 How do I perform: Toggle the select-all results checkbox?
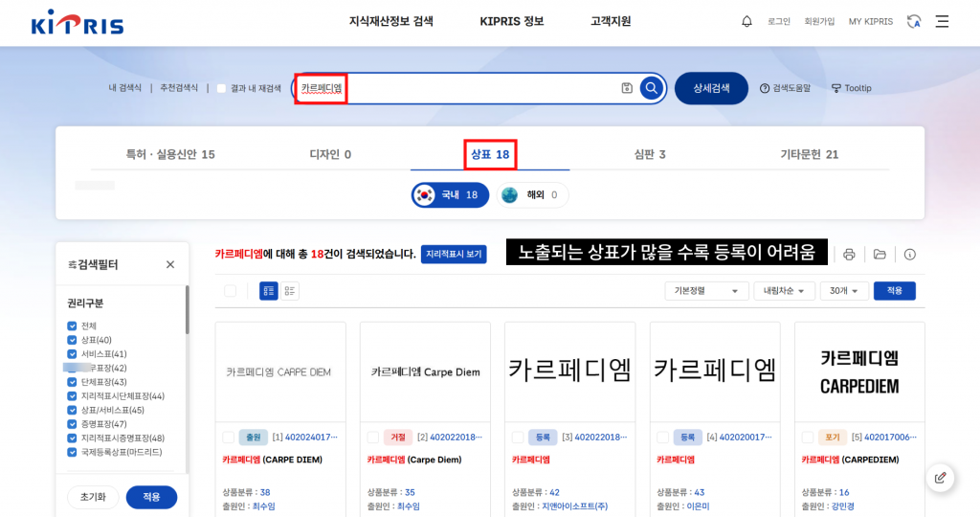[230, 291]
